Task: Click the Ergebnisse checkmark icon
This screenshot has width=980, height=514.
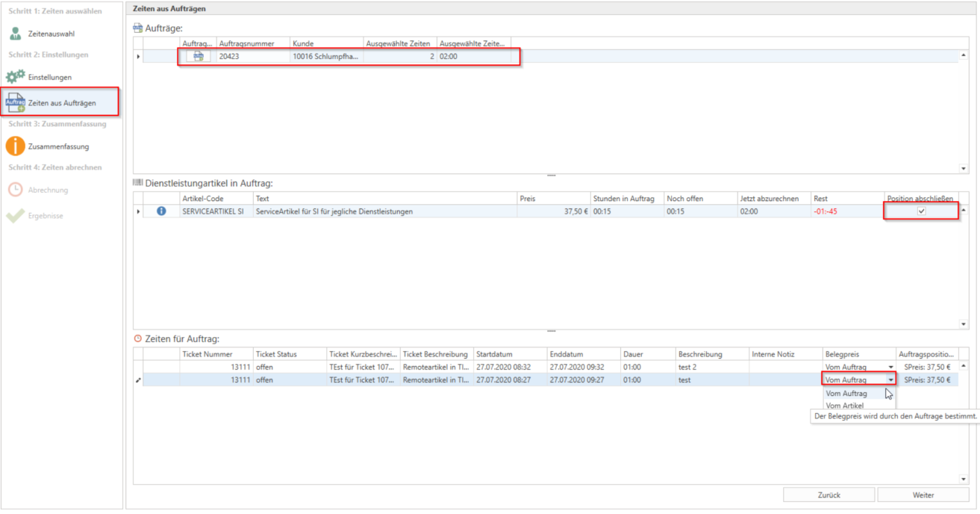Action: 16,216
